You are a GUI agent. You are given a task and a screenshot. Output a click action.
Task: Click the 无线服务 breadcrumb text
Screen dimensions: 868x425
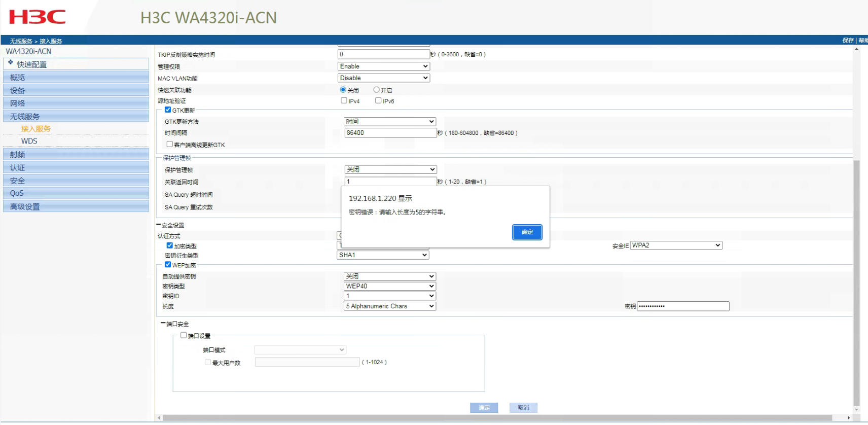click(21, 41)
